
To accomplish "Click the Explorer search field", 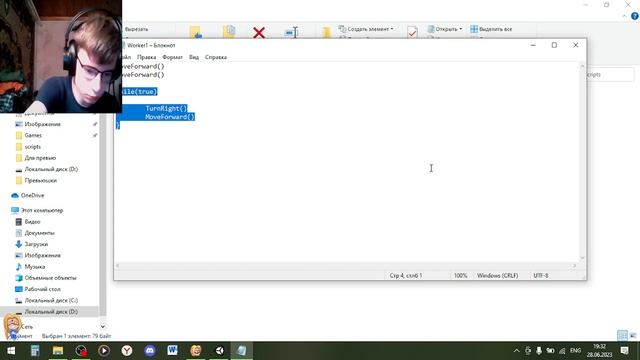I will [x=610, y=75].
